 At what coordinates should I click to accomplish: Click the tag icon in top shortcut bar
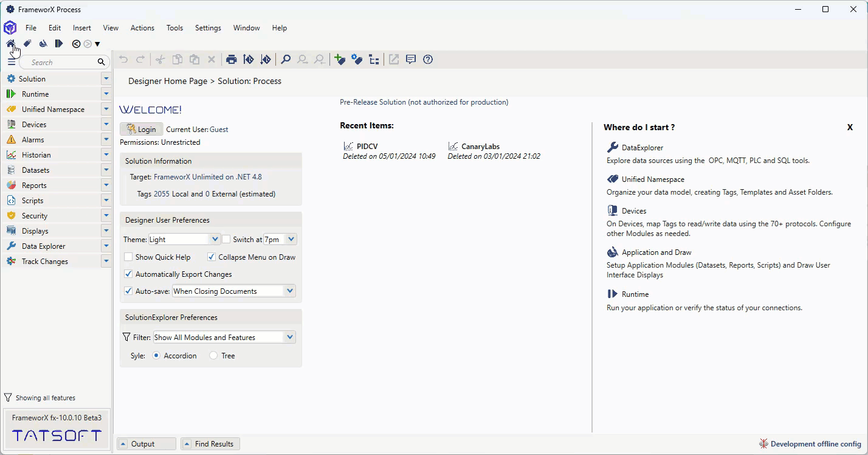(x=27, y=44)
